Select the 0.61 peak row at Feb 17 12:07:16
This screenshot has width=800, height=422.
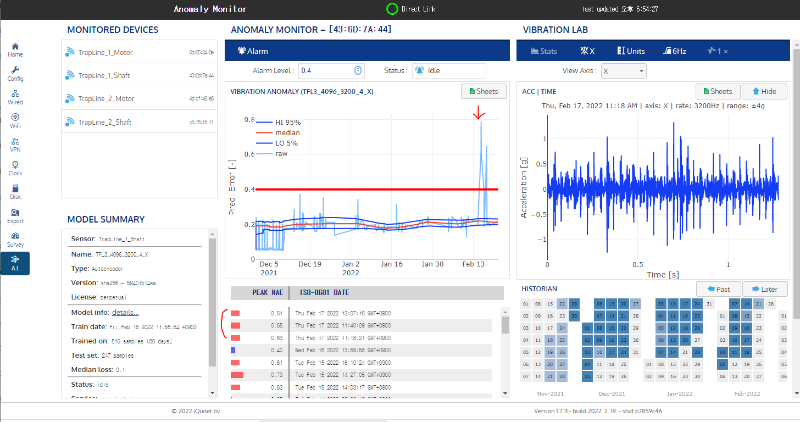[361, 313]
